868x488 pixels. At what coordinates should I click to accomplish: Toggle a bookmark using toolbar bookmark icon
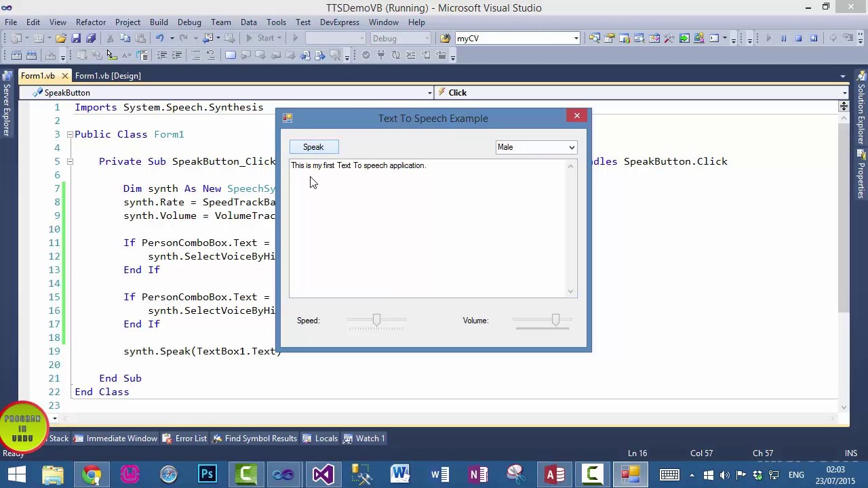[231, 55]
